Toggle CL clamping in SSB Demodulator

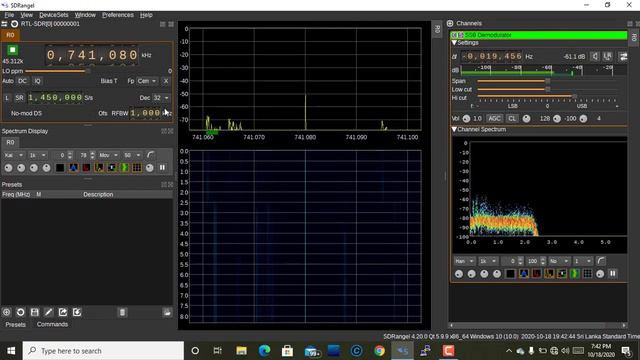[x=512, y=118]
